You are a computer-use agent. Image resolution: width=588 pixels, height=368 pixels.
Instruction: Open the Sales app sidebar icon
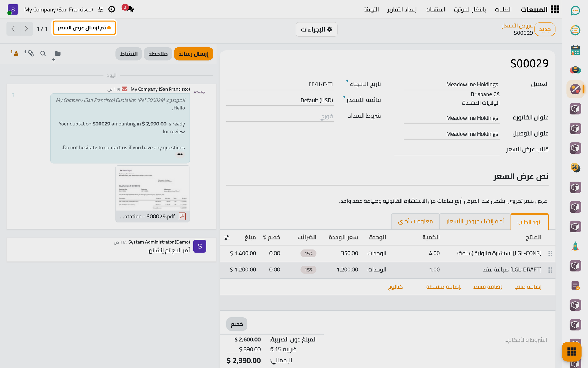pyautogui.click(x=575, y=89)
